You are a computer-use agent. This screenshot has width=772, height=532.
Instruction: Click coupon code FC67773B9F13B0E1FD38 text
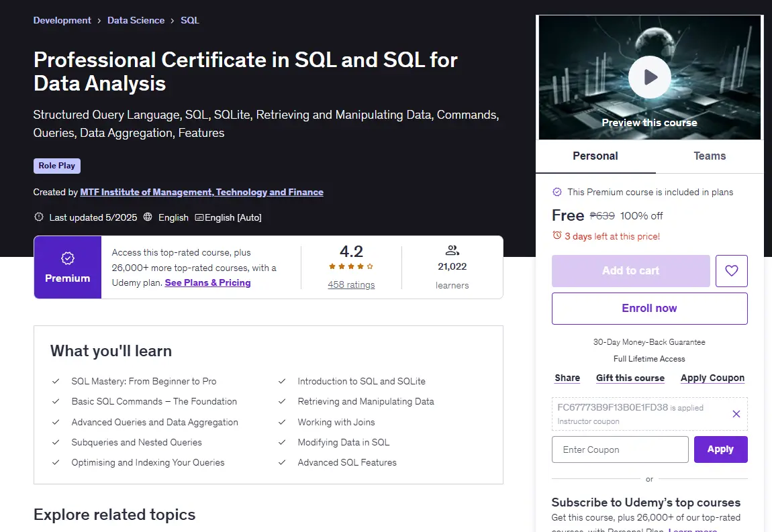(x=612, y=407)
